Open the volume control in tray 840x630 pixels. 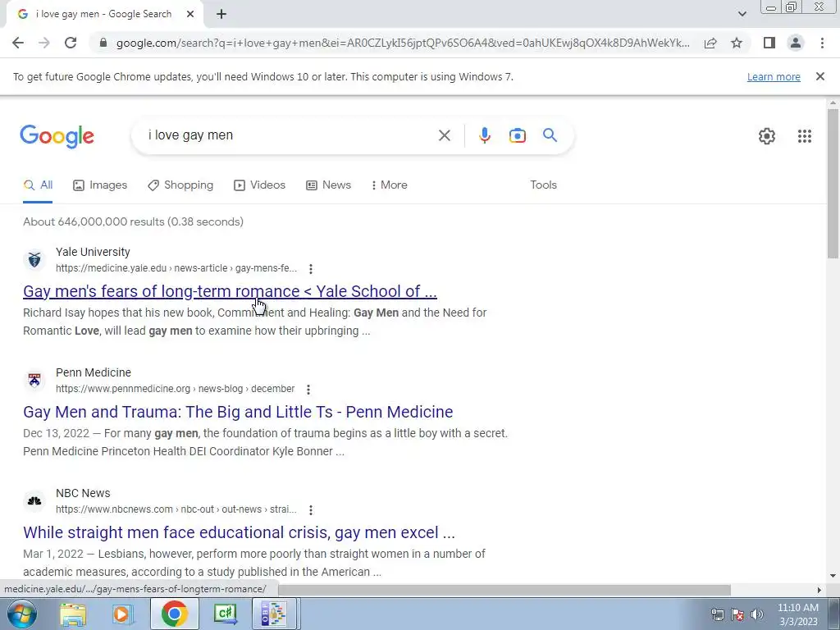click(757, 614)
